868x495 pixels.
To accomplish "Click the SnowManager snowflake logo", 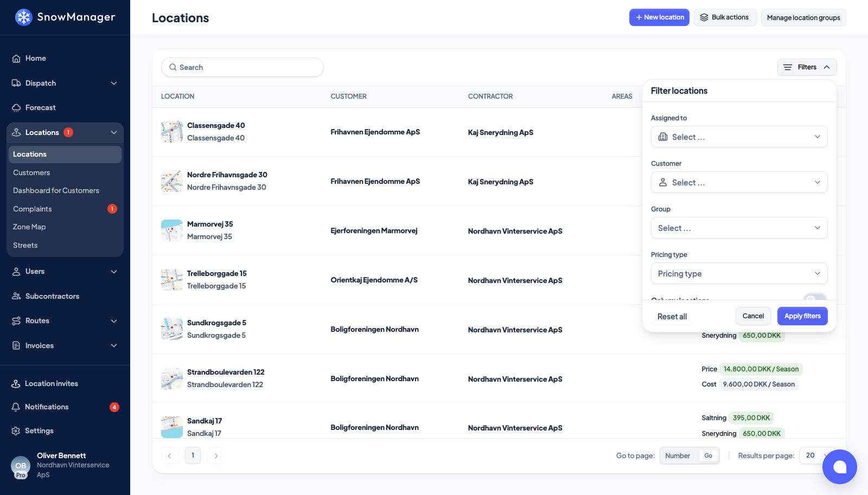I will 23,17.
